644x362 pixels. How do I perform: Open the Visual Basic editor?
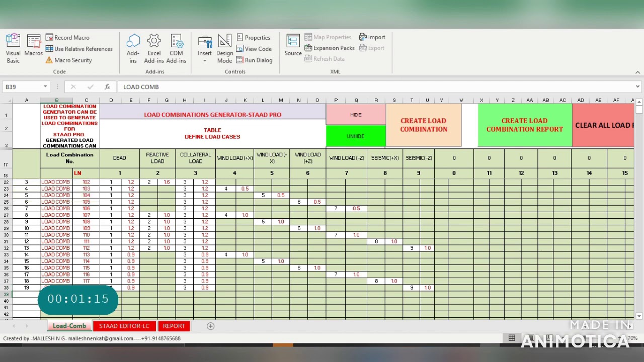coord(13,49)
